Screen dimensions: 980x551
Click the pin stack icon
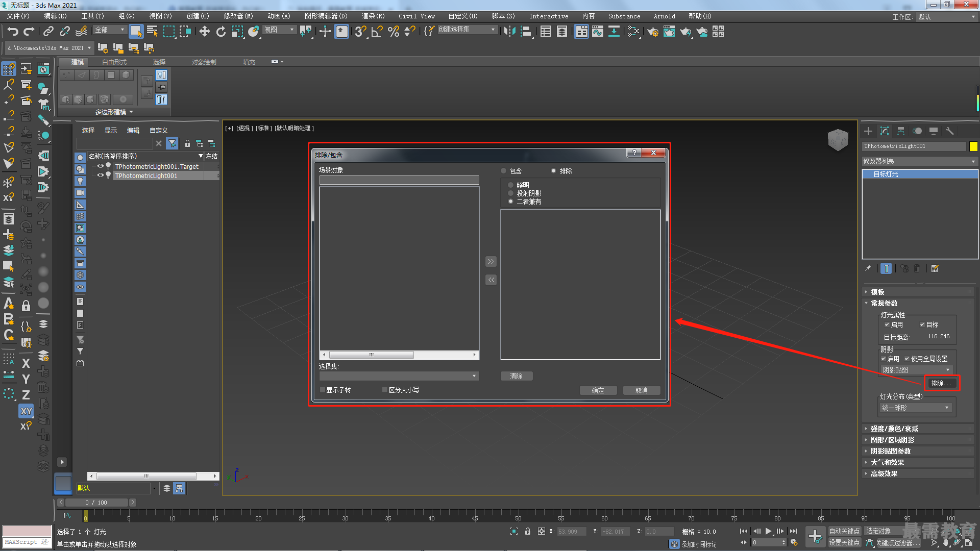tap(868, 268)
